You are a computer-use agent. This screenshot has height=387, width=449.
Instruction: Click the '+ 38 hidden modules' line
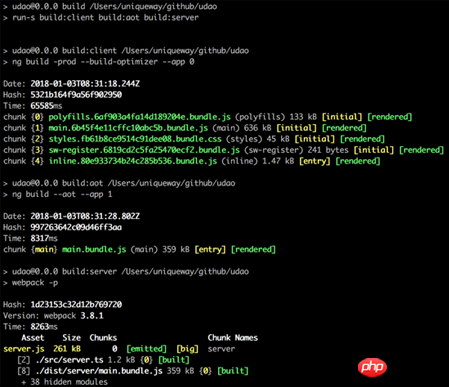(64, 382)
